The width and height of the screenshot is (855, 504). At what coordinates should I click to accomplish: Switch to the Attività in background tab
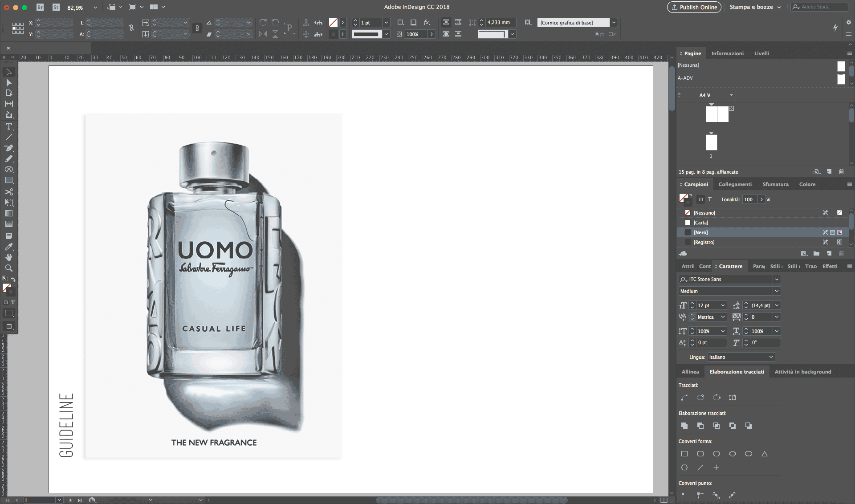(802, 372)
